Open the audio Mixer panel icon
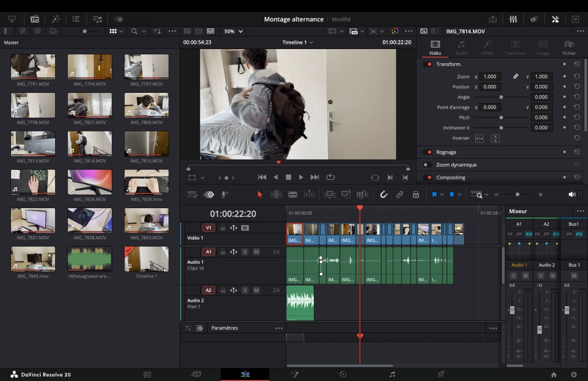 (513, 19)
